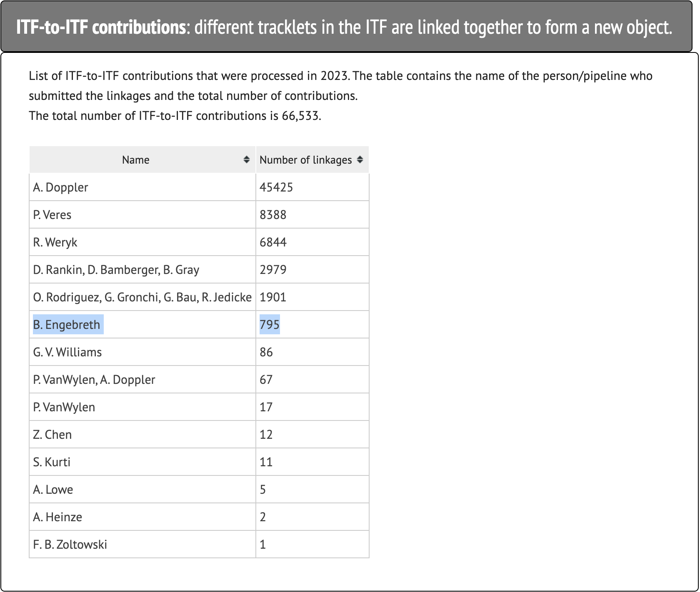The image size is (700, 592).
Task: Select the G. V. Williams cell
Action: [67, 352]
